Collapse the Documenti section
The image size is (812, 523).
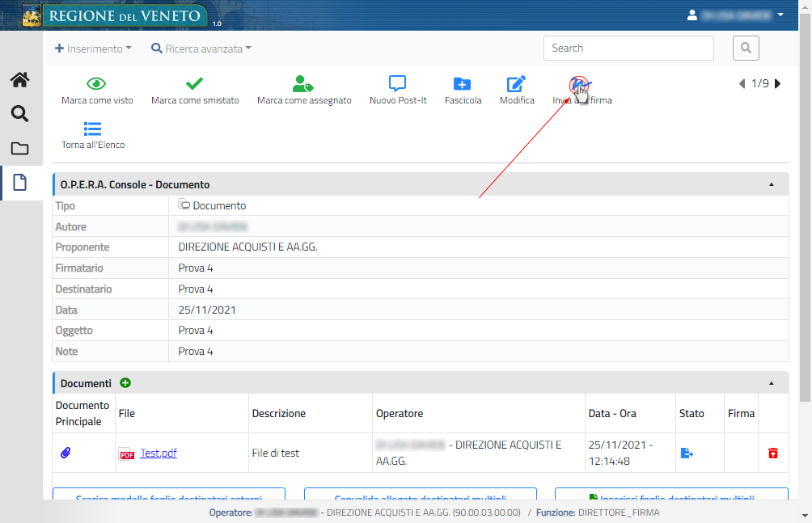(771, 383)
